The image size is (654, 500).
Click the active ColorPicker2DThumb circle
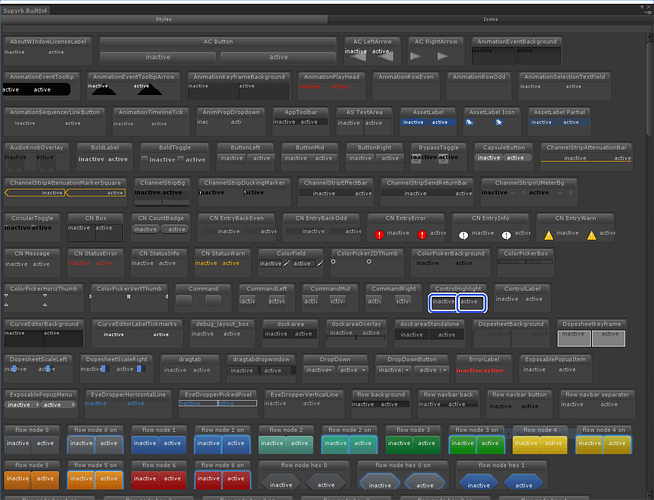click(369, 261)
